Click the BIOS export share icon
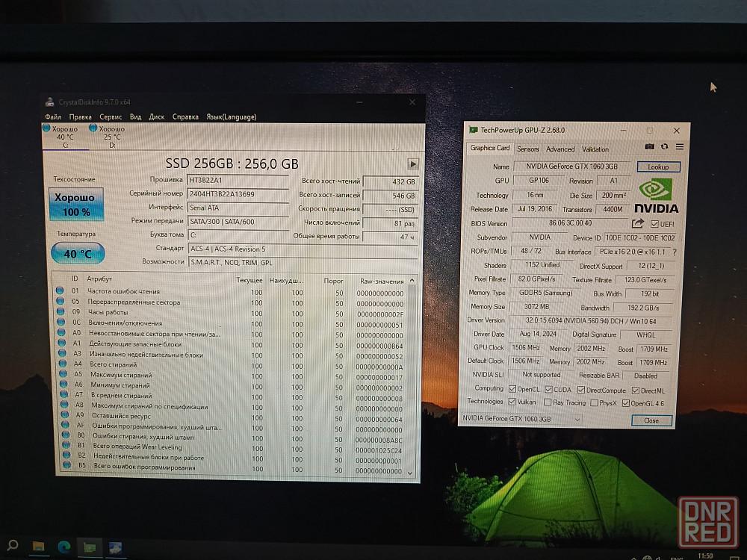Screen dimensions: 747x560 pyautogui.click(x=637, y=223)
